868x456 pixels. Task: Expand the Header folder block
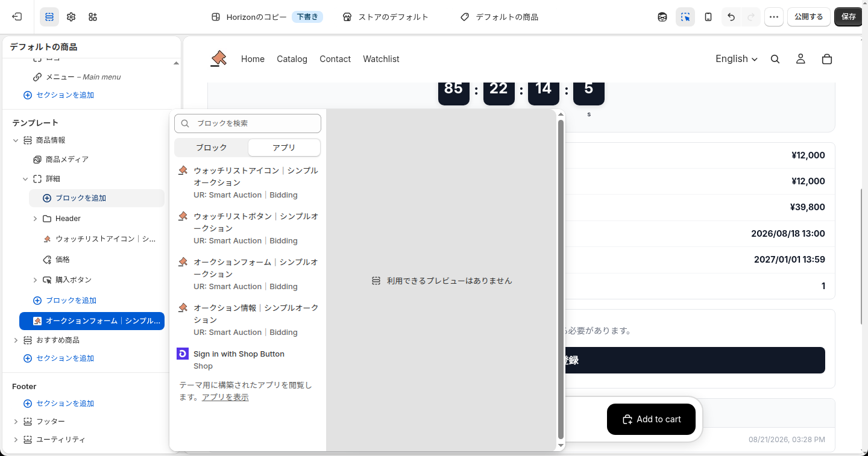35,219
